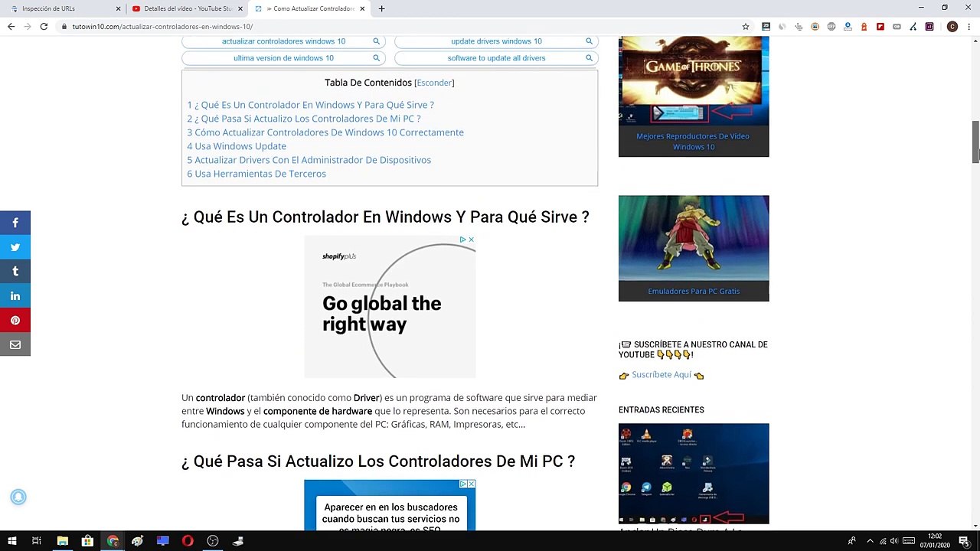
Task: Bookmark this page with star icon
Action: [746, 26]
